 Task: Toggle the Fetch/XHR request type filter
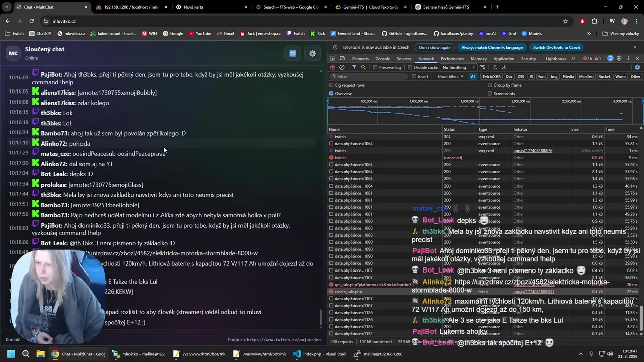(492, 77)
